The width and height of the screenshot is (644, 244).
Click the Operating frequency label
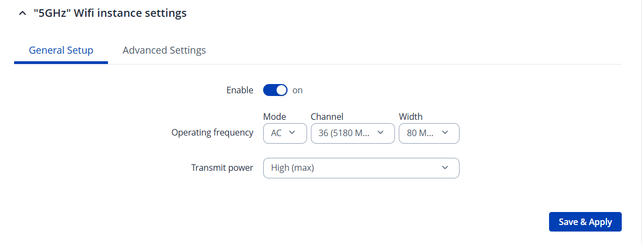212,133
